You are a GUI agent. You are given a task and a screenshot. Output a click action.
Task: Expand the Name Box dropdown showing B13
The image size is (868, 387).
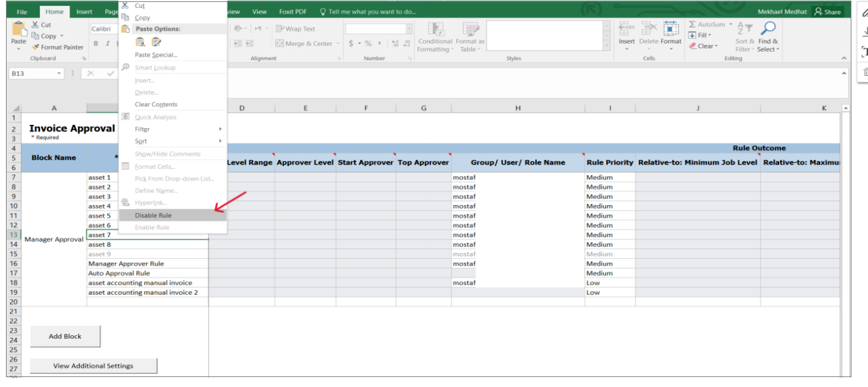tap(59, 74)
